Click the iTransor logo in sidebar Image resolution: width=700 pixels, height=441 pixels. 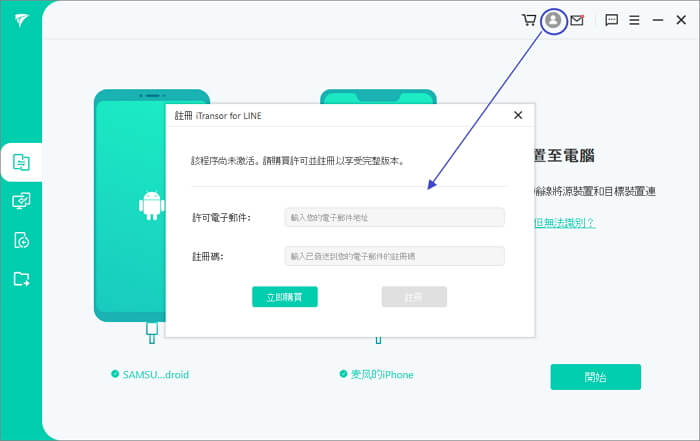tap(21, 20)
